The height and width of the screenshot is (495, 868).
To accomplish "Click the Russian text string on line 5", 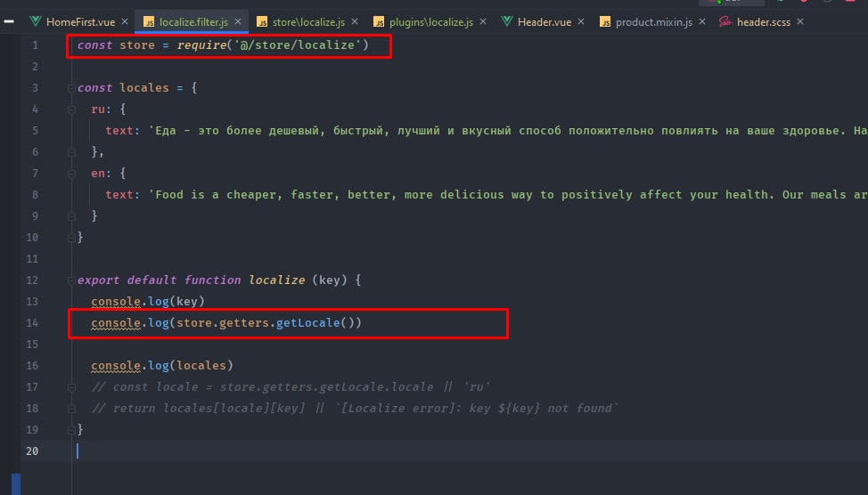I will [508, 131].
